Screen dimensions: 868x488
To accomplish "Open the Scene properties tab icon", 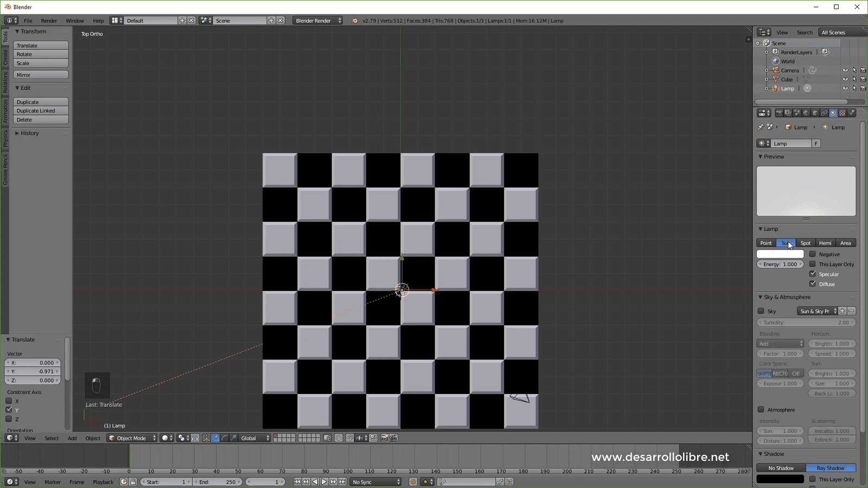I will pyautogui.click(x=797, y=113).
